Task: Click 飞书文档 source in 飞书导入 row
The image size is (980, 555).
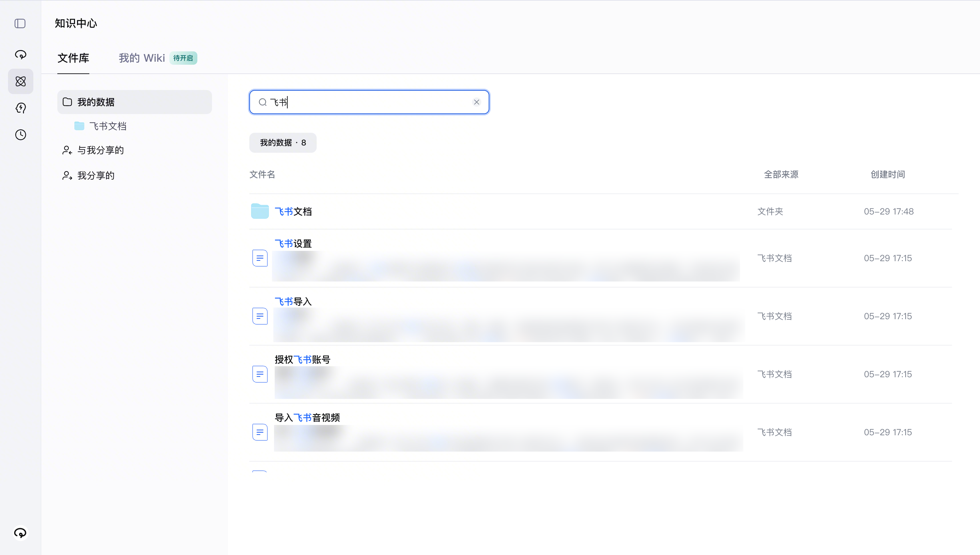Action: (774, 316)
